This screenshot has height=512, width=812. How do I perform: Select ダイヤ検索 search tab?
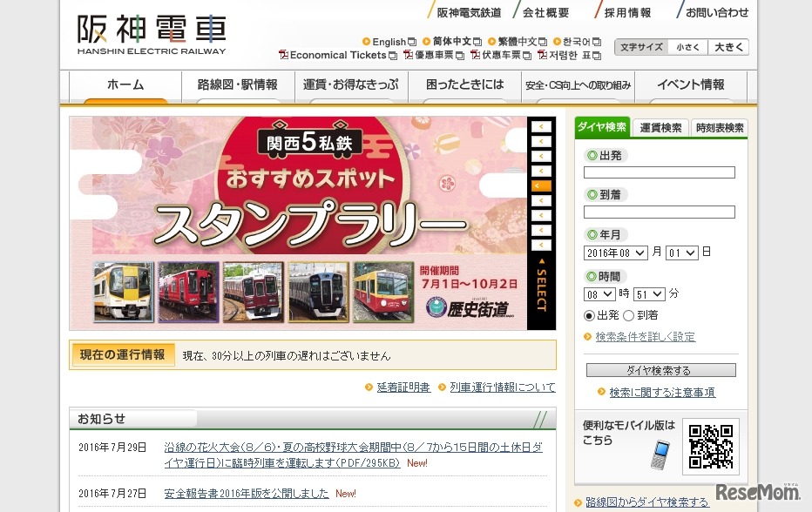602,127
